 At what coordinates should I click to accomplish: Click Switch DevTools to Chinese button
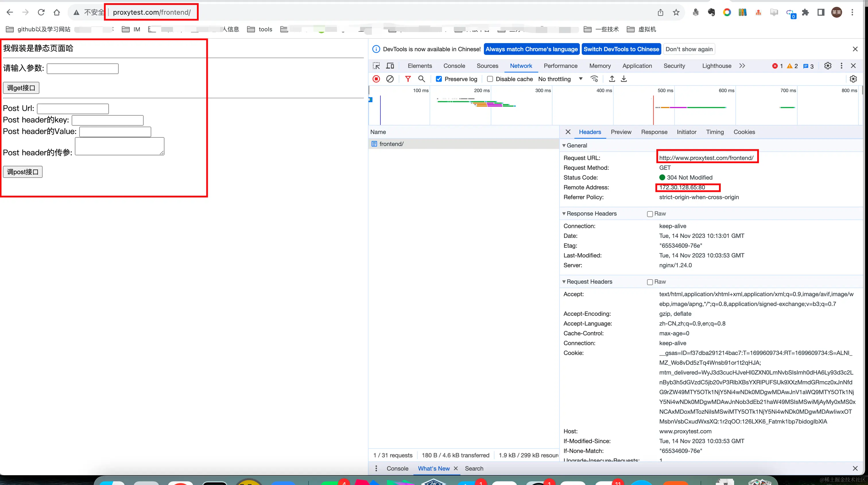click(x=621, y=49)
